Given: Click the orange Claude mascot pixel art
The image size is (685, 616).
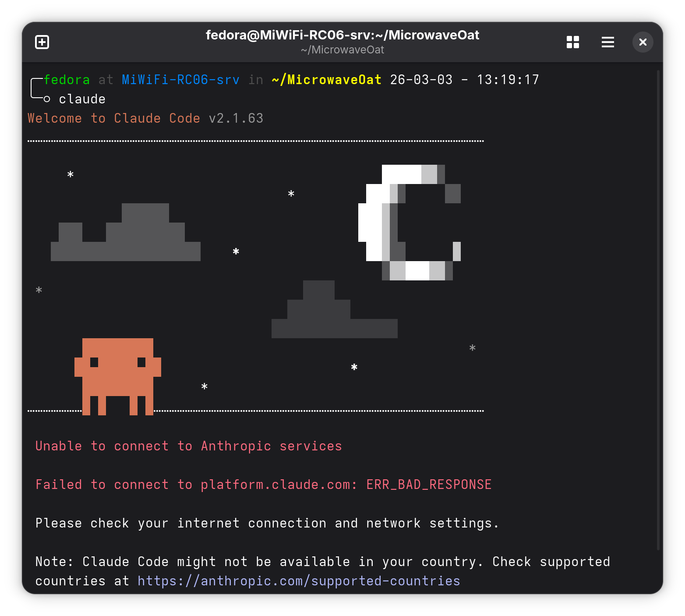Looking at the screenshot, I should pyautogui.click(x=118, y=372).
